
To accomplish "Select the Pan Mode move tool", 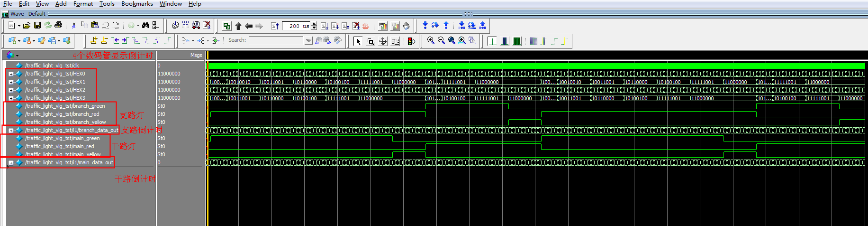I will [383, 41].
